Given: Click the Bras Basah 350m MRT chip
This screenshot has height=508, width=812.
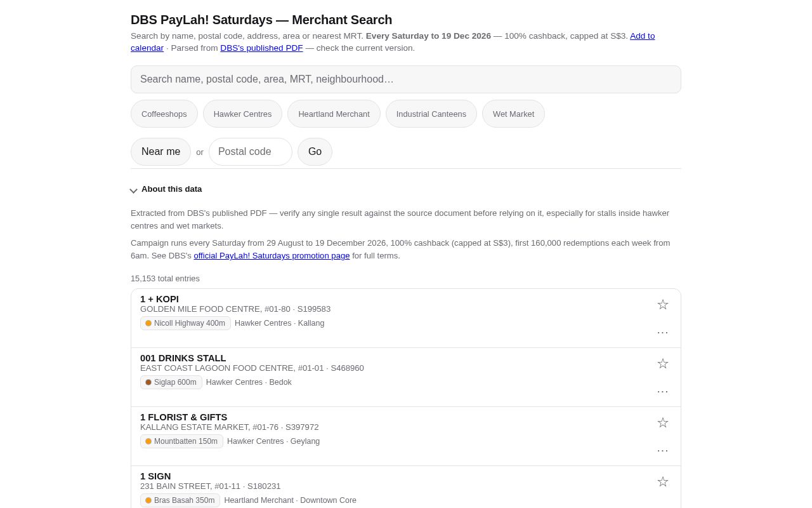Looking at the screenshot, I should pos(180,500).
